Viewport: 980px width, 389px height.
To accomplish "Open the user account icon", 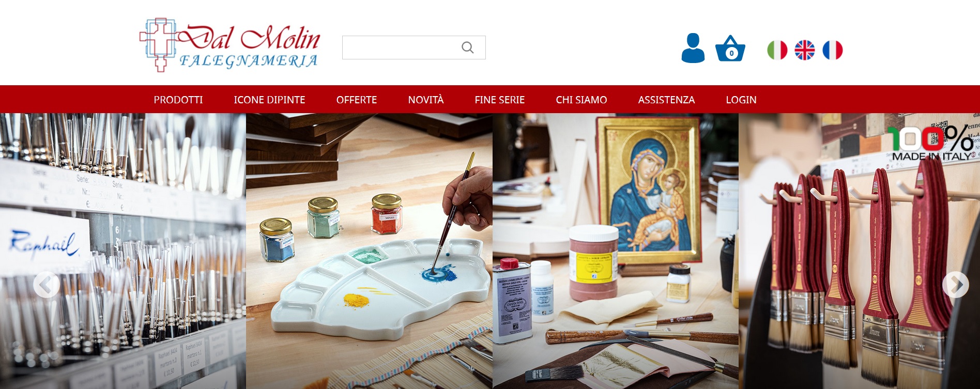I will tap(693, 48).
